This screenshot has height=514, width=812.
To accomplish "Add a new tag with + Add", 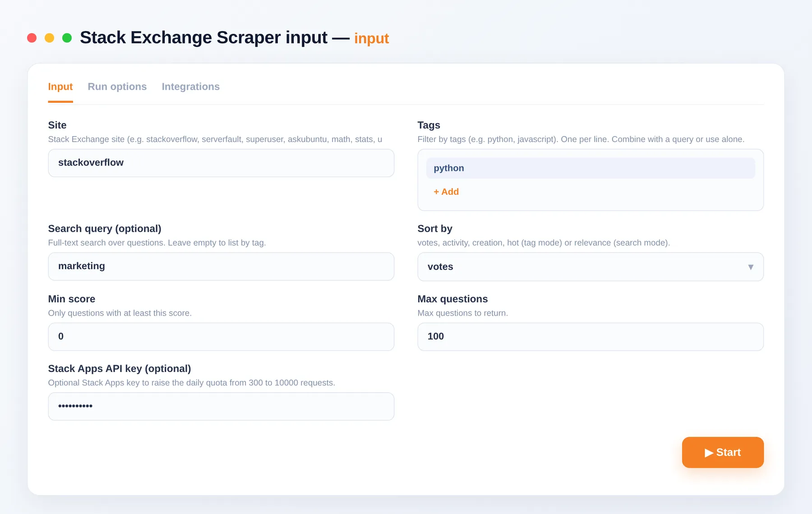I will click(x=446, y=192).
